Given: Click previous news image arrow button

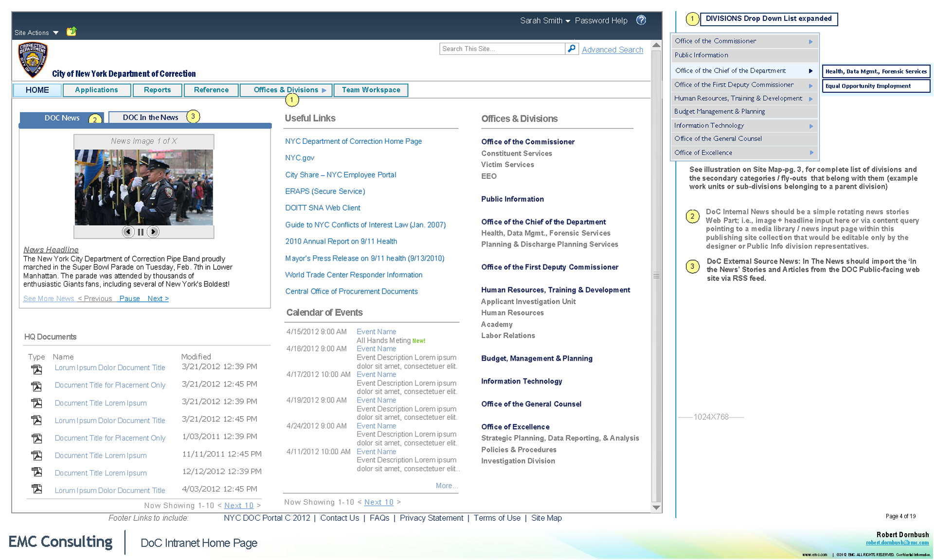Looking at the screenshot, I should (x=128, y=232).
